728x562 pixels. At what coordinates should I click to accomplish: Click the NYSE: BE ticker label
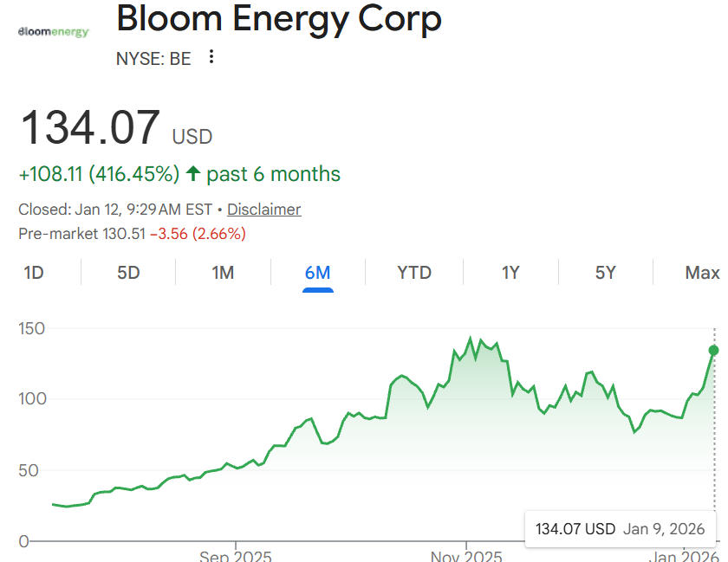coord(153,59)
